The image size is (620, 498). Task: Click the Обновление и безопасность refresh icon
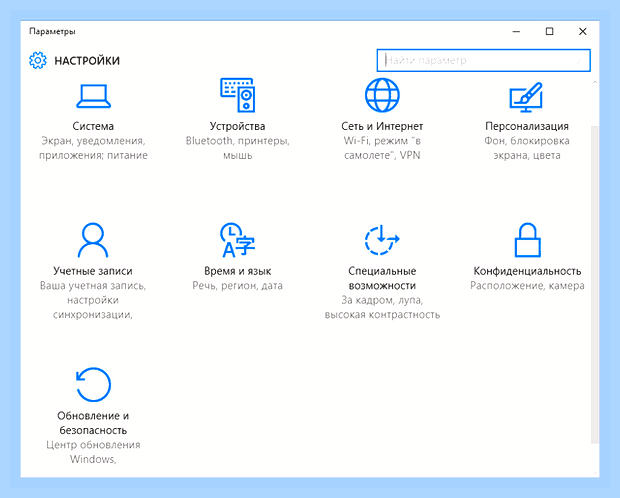click(93, 384)
